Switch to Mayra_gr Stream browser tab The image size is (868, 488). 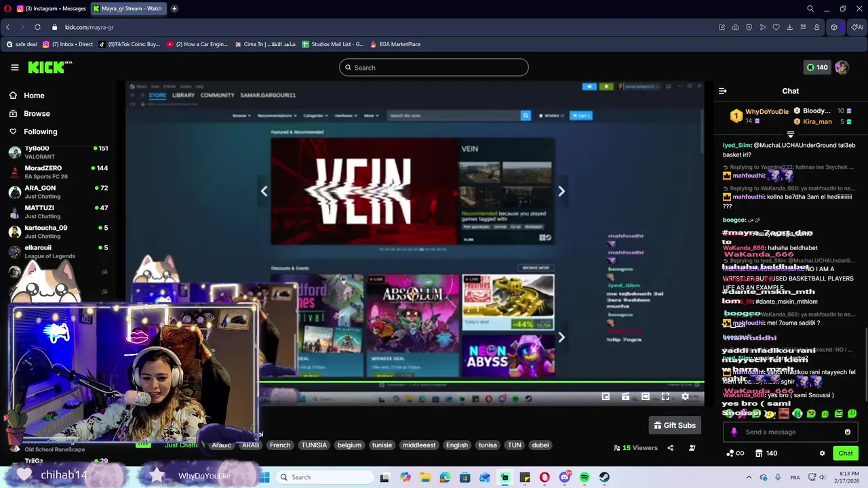click(129, 8)
